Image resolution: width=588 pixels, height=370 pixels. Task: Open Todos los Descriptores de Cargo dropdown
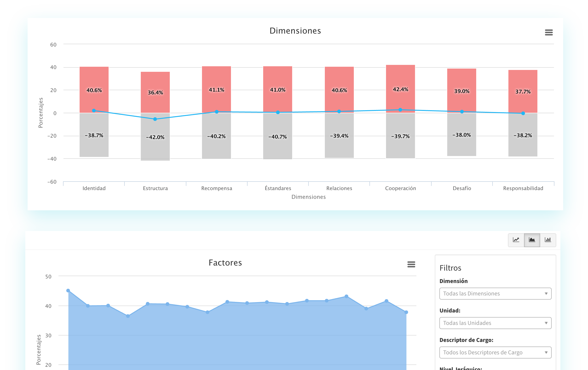point(495,353)
